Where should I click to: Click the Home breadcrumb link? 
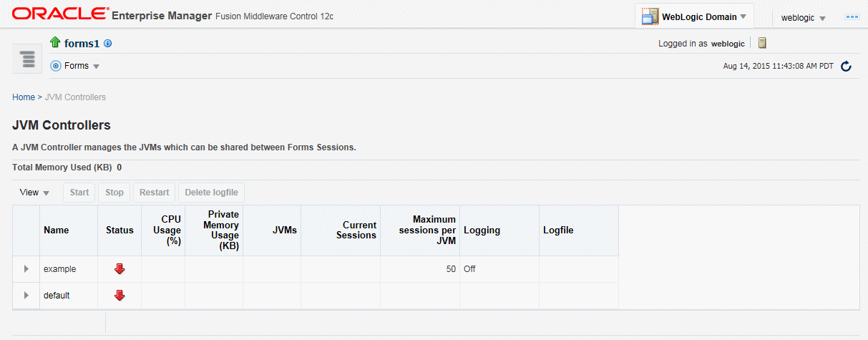point(24,97)
